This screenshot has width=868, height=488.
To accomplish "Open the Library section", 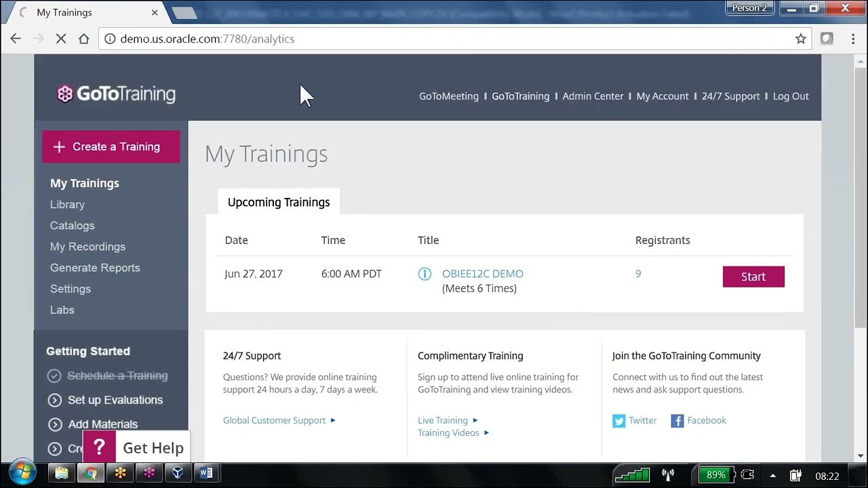I will [67, 204].
